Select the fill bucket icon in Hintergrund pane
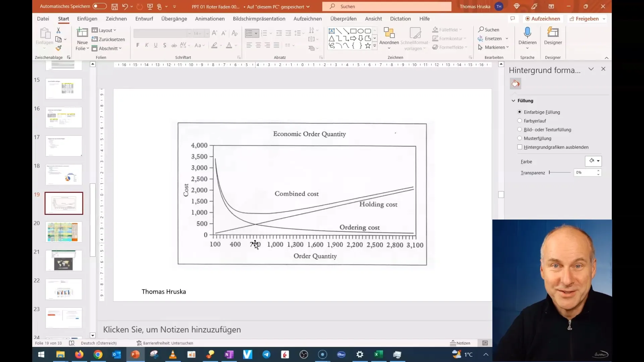The height and width of the screenshot is (362, 644). tap(516, 83)
